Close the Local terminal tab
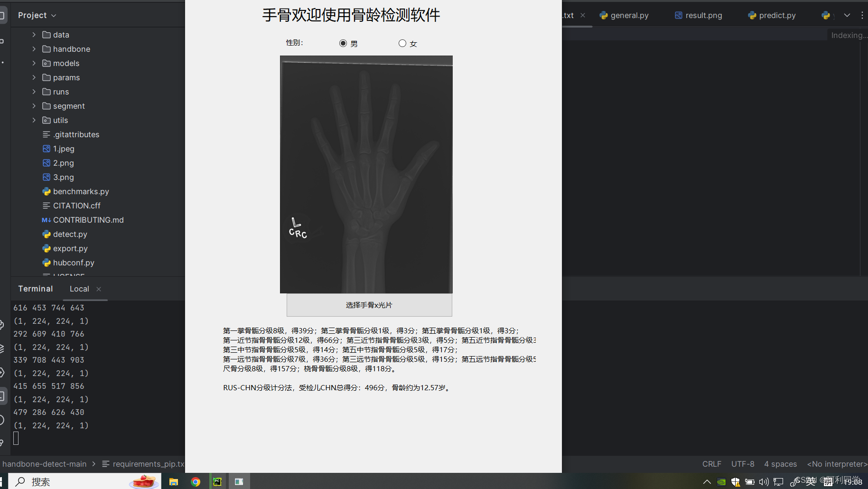The image size is (868, 489). coord(99,289)
